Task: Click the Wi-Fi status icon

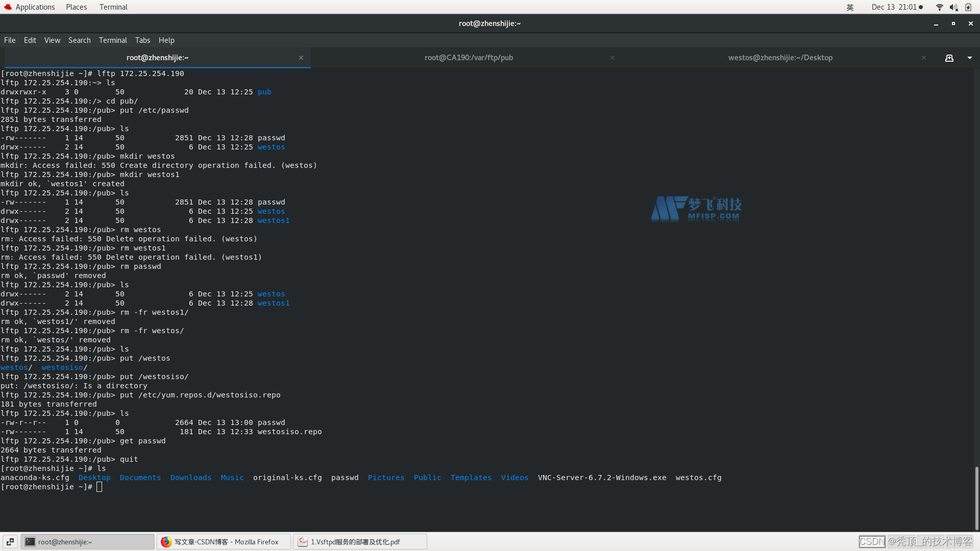Action: point(939,7)
